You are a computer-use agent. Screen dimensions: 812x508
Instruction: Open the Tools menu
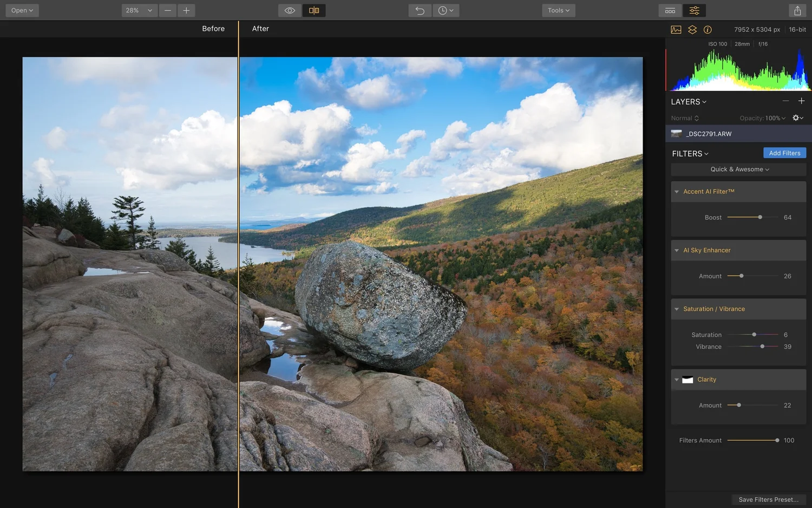tap(558, 10)
